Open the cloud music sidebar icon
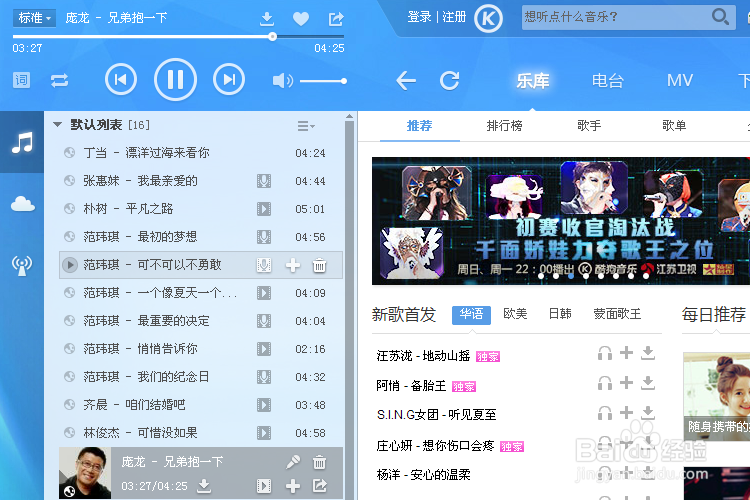The image size is (750, 500). (x=22, y=204)
